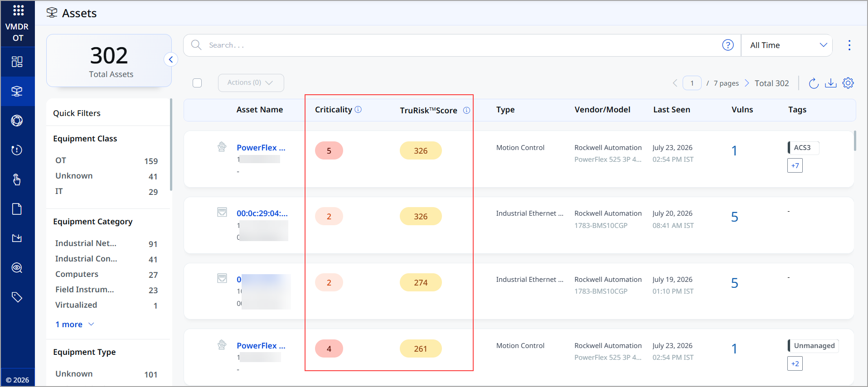Open the tags icon in sidebar
Screen dimensions: 868x387
17,297
